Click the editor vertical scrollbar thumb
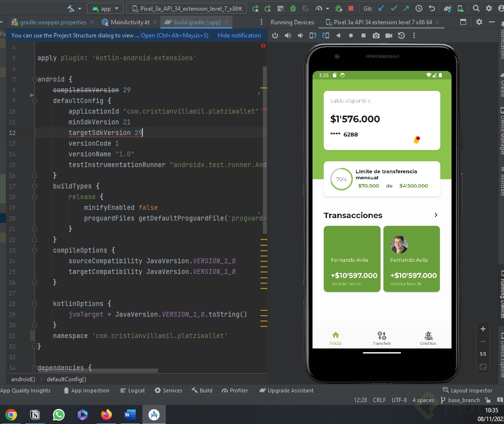The height and width of the screenshot is (424, 504). point(265,150)
